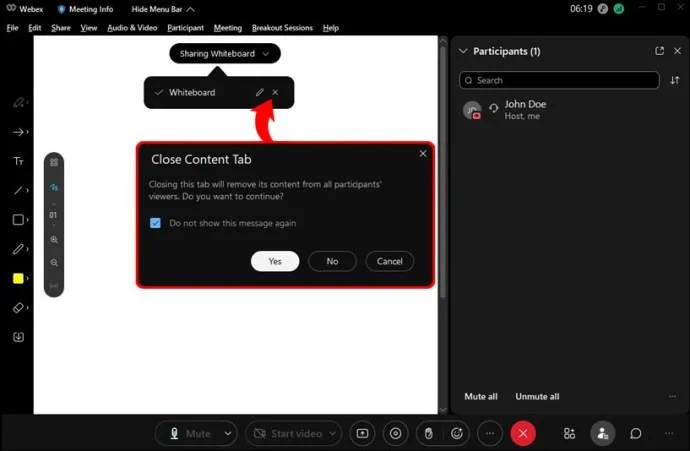Image resolution: width=690 pixels, height=451 pixels.
Task: Rename whiteboard with the pencil edit icon
Action: tap(260, 92)
